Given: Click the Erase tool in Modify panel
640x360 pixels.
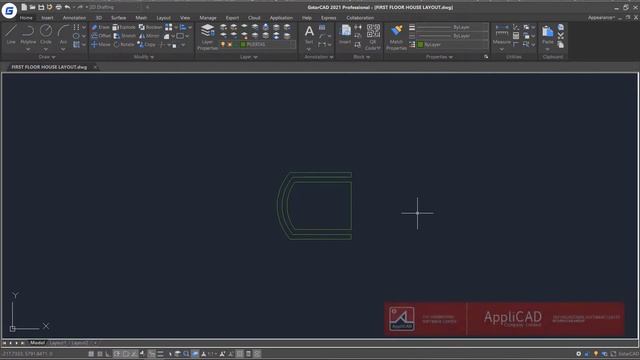Looking at the screenshot, I should pyautogui.click(x=100, y=27).
